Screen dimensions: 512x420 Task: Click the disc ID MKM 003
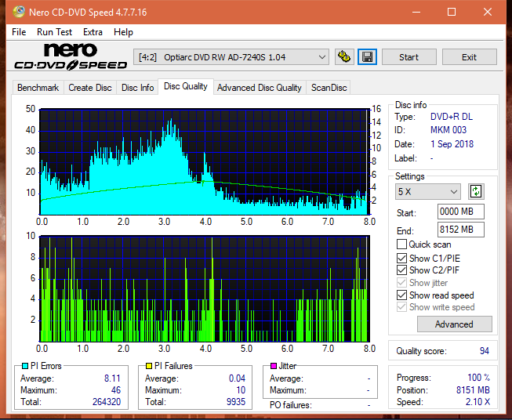click(x=448, y=130)
